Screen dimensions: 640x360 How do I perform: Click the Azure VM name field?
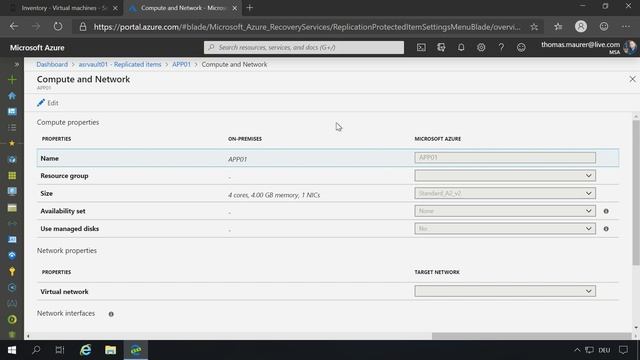pyautogui.click(x=505, y=158)
